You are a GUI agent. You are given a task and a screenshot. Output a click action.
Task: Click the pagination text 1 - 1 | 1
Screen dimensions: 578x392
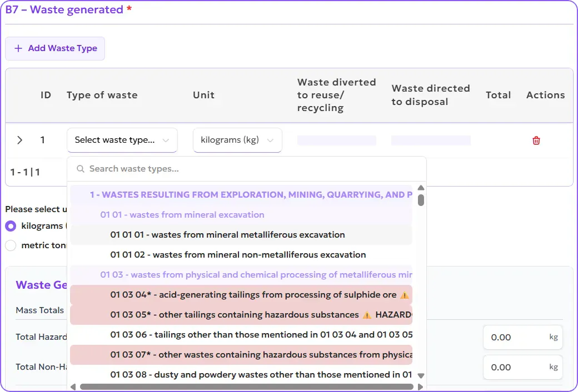tap(25, 172)
